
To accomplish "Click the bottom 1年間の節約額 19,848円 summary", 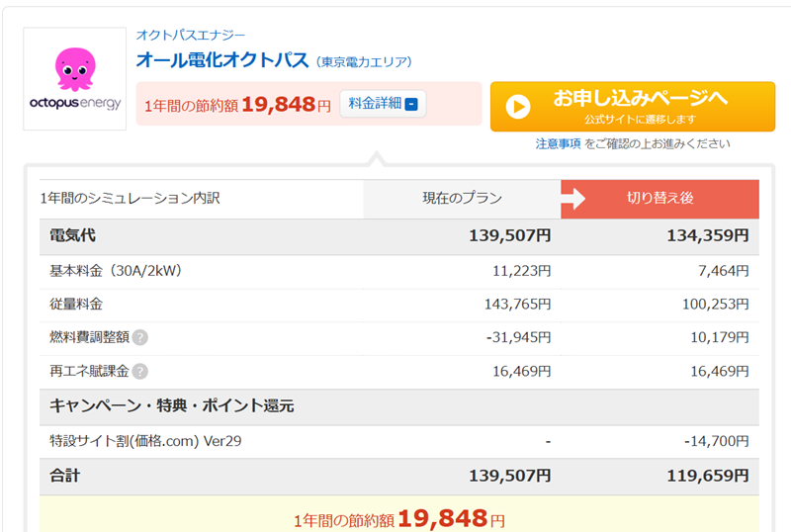I will coord(399,519).
